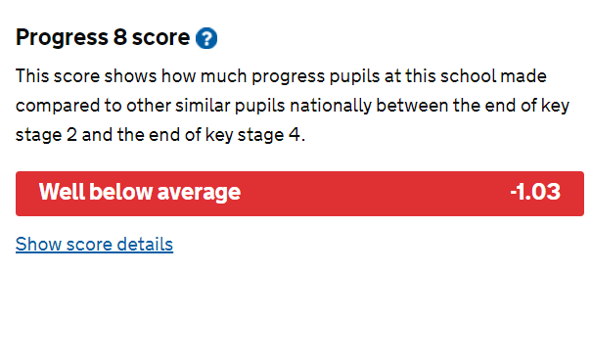Select the Progress 8 score heading
The image size is (591, 364).
pos(103,38)
